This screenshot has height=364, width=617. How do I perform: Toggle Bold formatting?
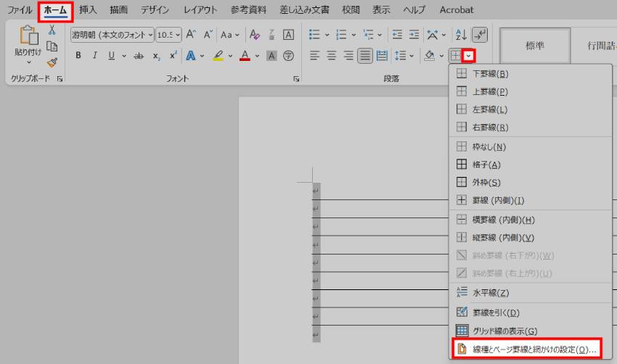point(78,56)
